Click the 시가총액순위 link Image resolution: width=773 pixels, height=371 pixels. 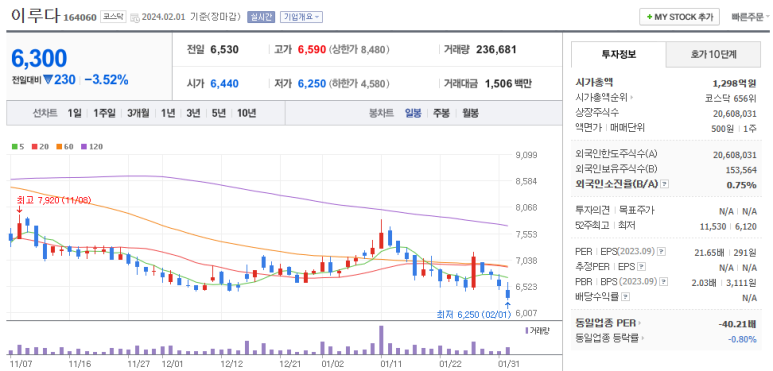601,98
